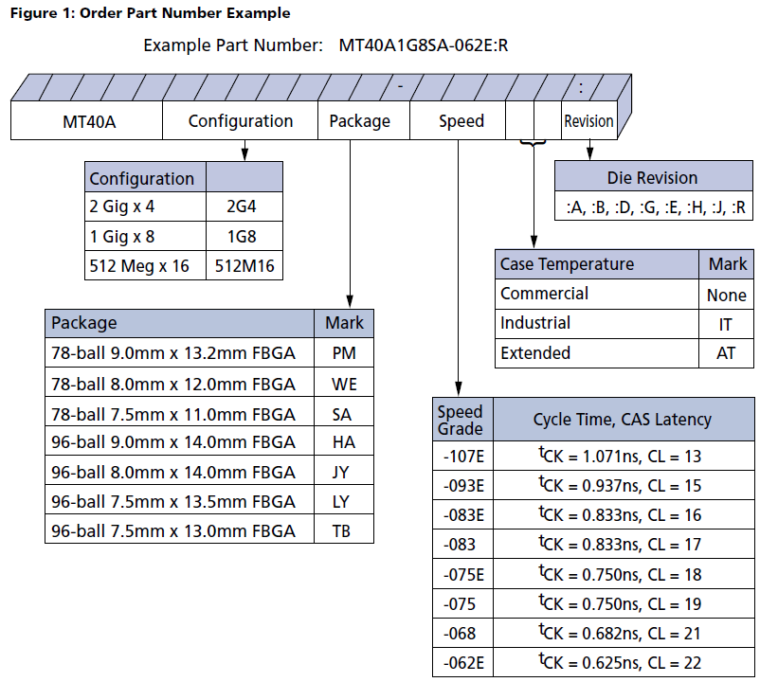Select 'tCK = 1.071ns, CL = 13' cell
This screenshot has width=778, height=700.
click(624, 456)
